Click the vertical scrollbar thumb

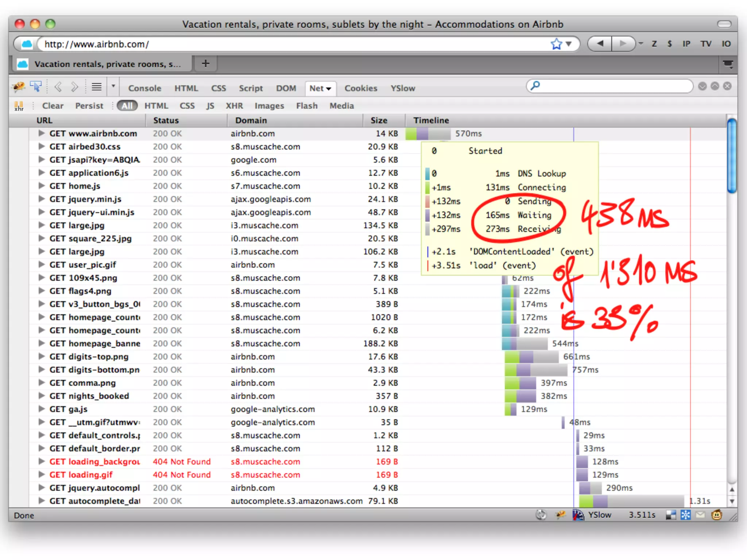coord(731,155)
